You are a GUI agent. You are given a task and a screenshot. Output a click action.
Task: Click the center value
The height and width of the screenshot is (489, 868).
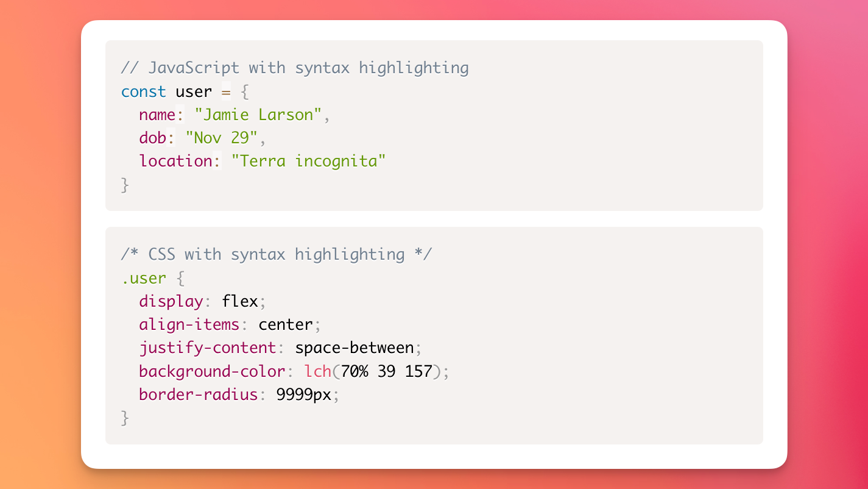click(x=285, y=324)
